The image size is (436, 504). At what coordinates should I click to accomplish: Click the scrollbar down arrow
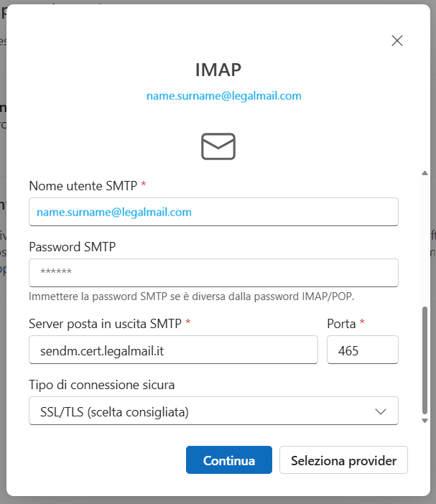click(x=424, y=420)
